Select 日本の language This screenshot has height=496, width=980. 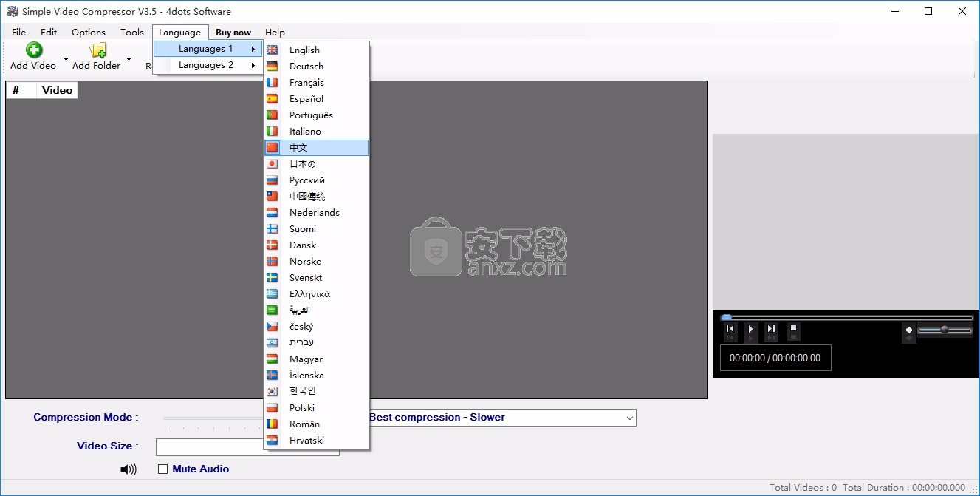[x=316, y=163]
